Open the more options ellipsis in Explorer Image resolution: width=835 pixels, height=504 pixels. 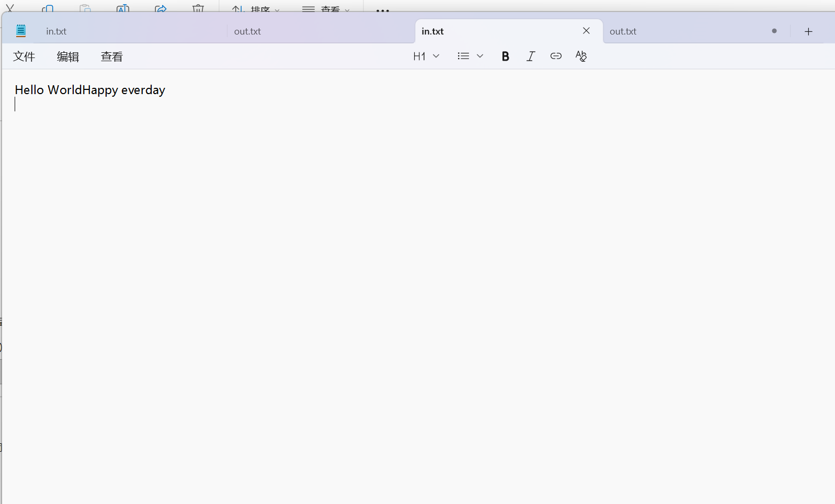coord(383,10)
